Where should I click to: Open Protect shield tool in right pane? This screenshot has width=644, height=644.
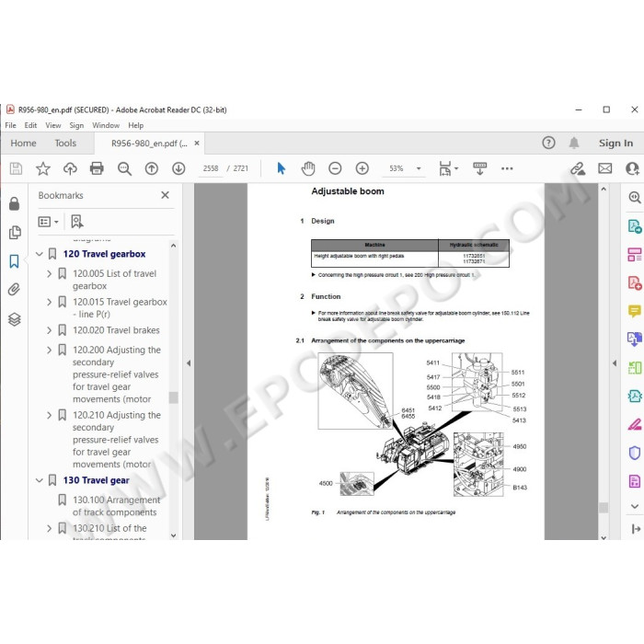click(x=635, y=453)
